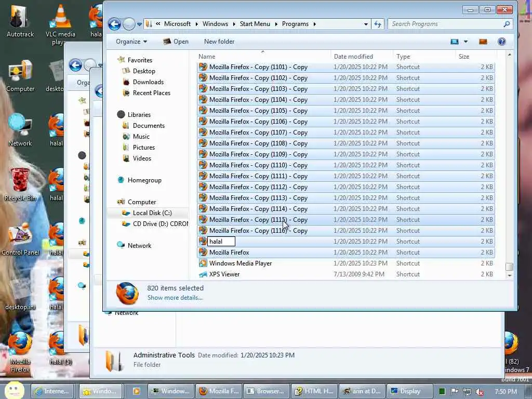Select Programs in the address breadcrumb

295,24
